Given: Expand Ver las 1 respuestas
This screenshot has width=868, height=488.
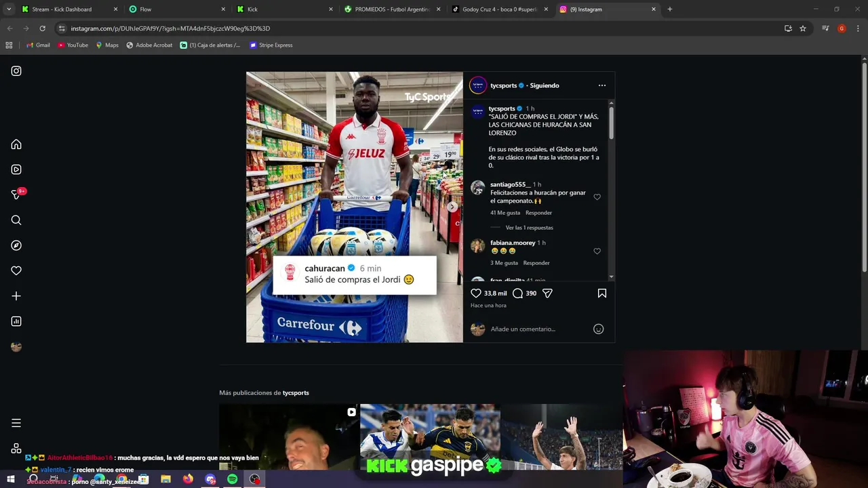Looking at the screenshot, I should click(529, 228).
